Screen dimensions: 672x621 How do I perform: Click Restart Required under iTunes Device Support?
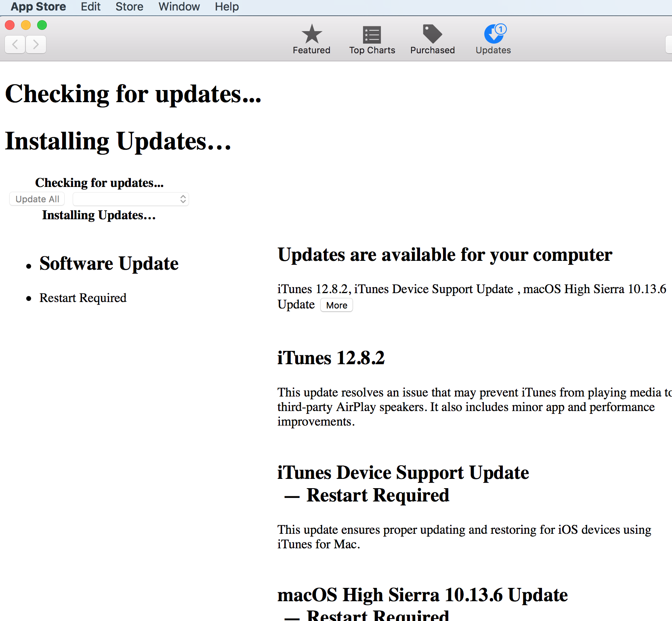[378, 495]
